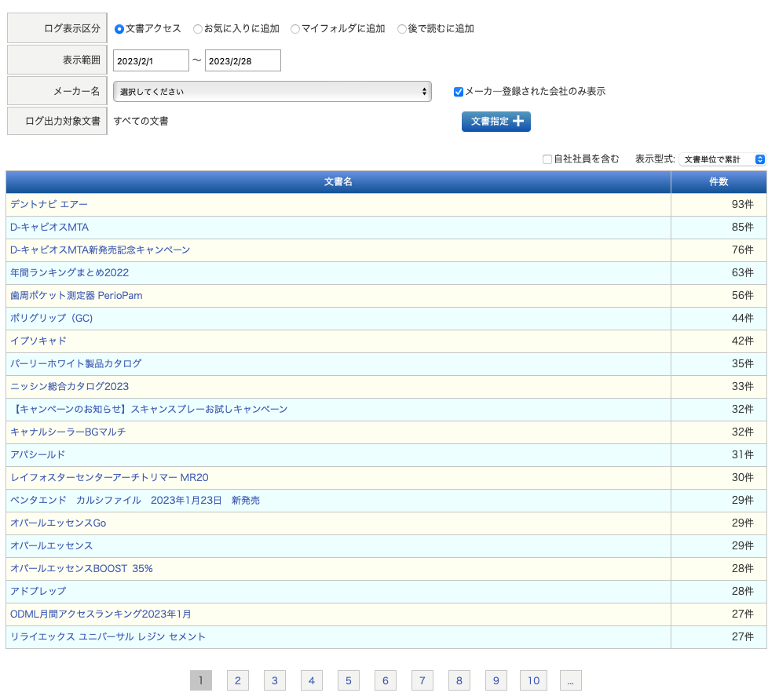Select the 後で読むに追加 radio option
The height and width of the screenshot is (700, 779).
(x=402, y=29)
